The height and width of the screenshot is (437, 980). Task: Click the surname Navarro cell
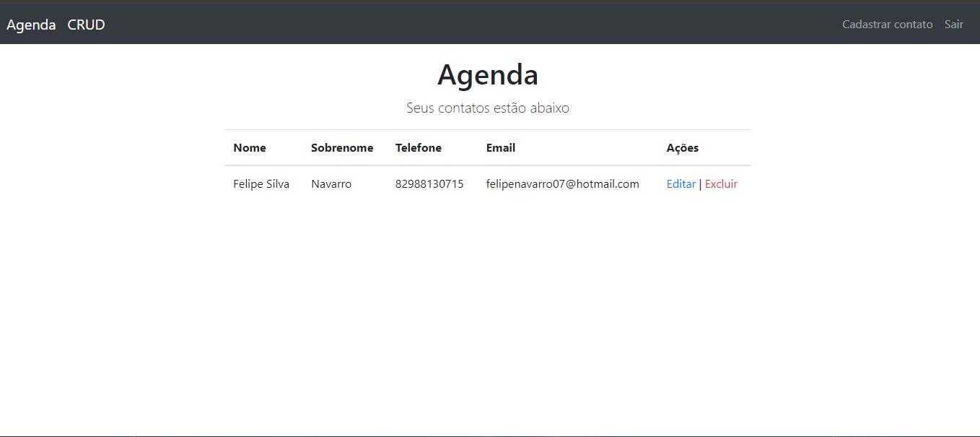coord(331,183)
